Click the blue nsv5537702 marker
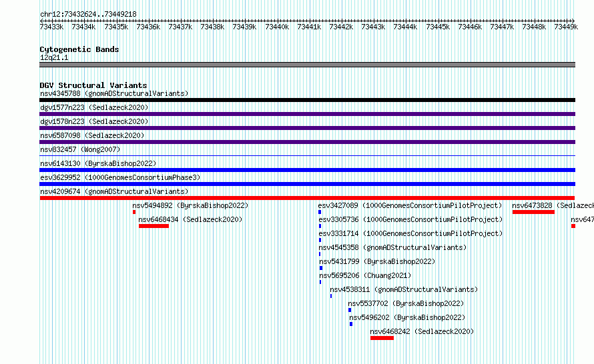Screen dimensions: 594x364 pos(350,310)
